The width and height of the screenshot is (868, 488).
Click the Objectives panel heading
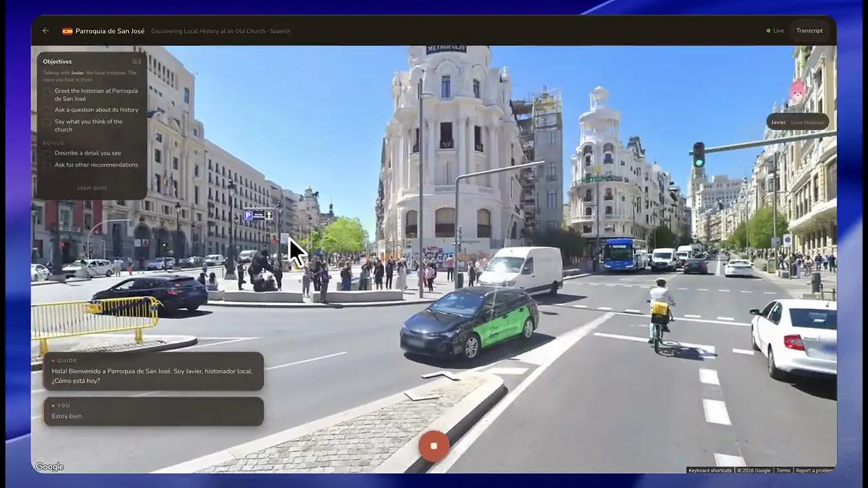tap(57, 62)
